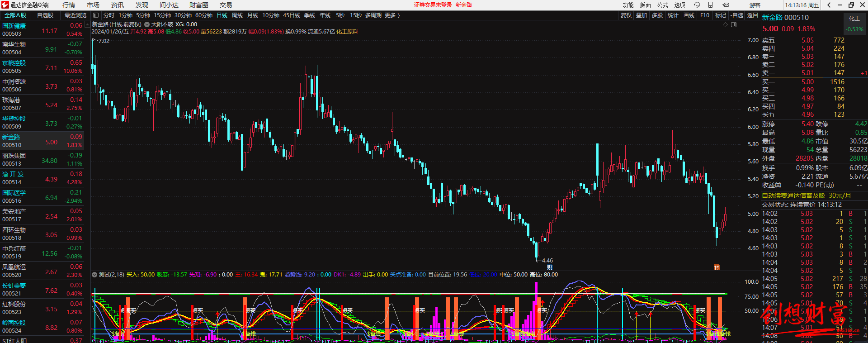Select stock row 国新健康 000503
Image resolution: width=868 pixels, height=343 pixels.
click(x=42, y=30)
